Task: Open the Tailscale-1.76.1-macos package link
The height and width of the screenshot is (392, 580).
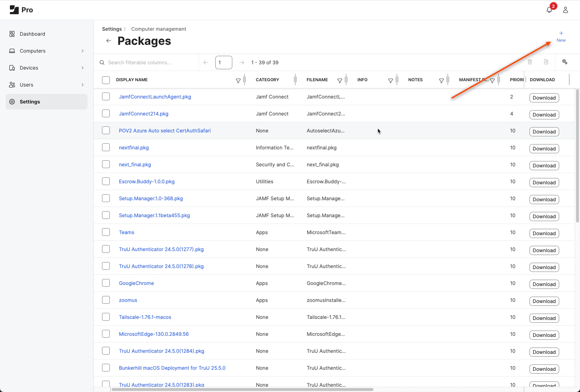Action: tap(145, 317)
